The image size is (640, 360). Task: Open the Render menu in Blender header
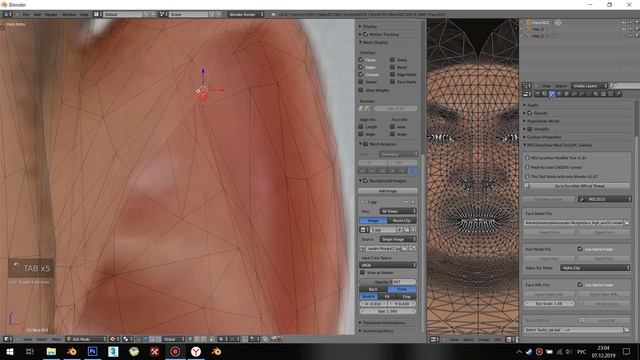click(x=51, y=14)
